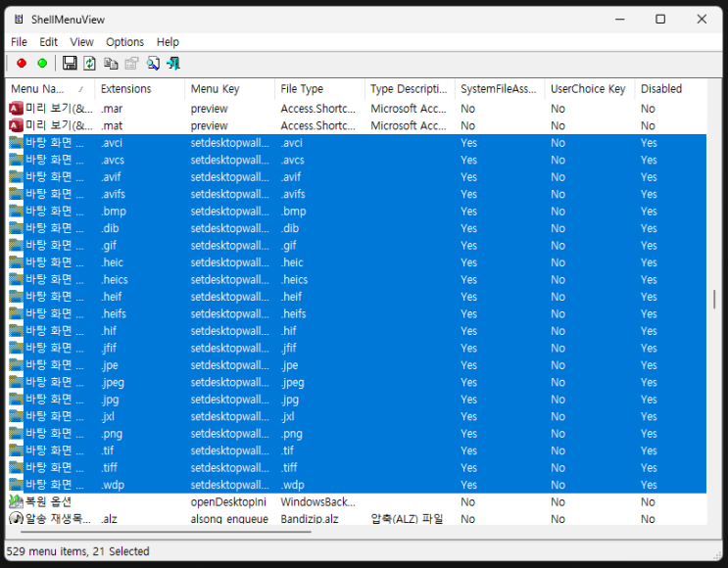This screenshot has height=568, width=728.
Task: Sort by UserChoice Key column header
Action: point(590,89)
